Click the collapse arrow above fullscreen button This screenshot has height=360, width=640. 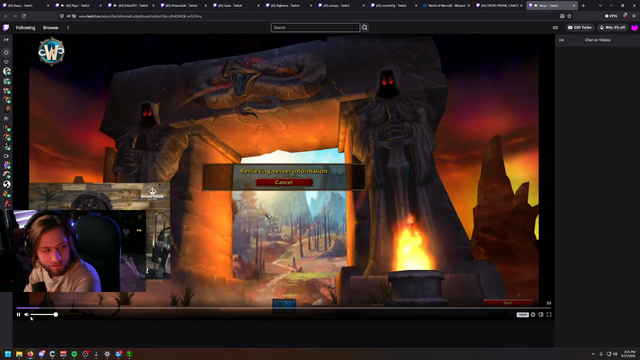[549, 303]
